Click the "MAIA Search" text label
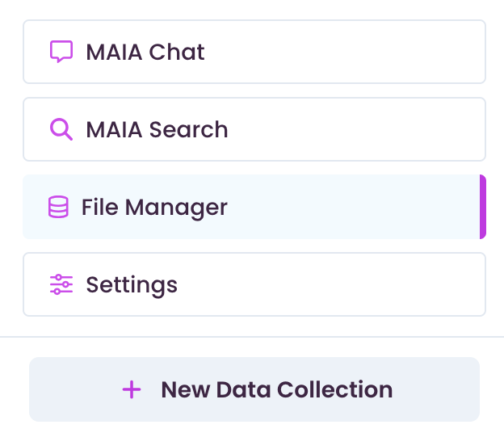 pyautogui.click(x=157, y=129)
